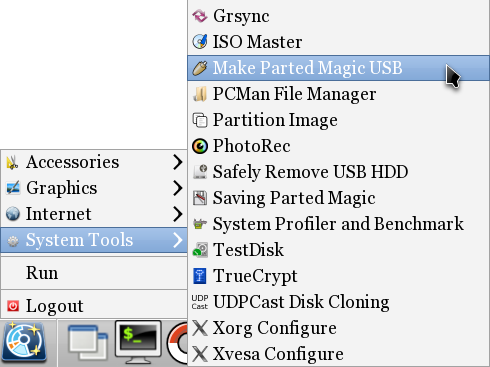Click the show desktop windows icon
The height and width of the screenshot is (367, 490).
point(87,343)
